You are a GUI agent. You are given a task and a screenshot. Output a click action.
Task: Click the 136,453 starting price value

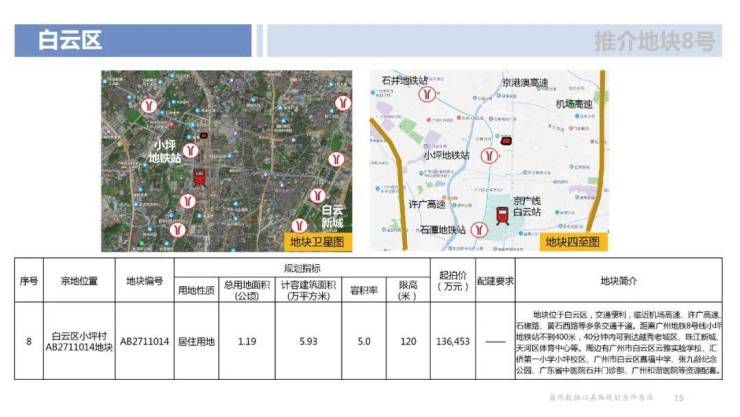coord(453,341)
